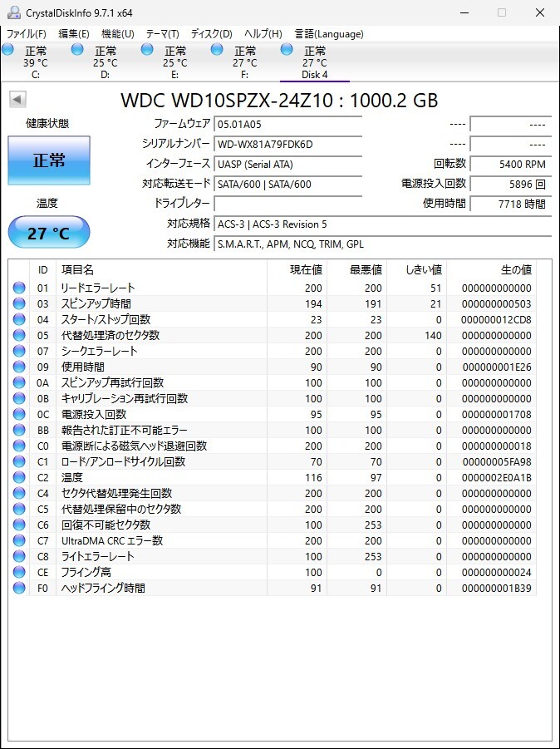The width and height of the screenshot is (560, 749).
Task: Click the status orb for 05 代替処理済のセクタ数
Action: pos(19,335)
